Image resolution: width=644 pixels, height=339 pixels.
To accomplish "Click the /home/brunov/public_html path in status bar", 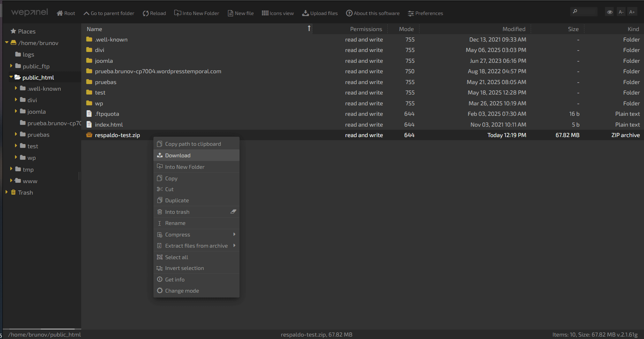I will click(45, 334).
